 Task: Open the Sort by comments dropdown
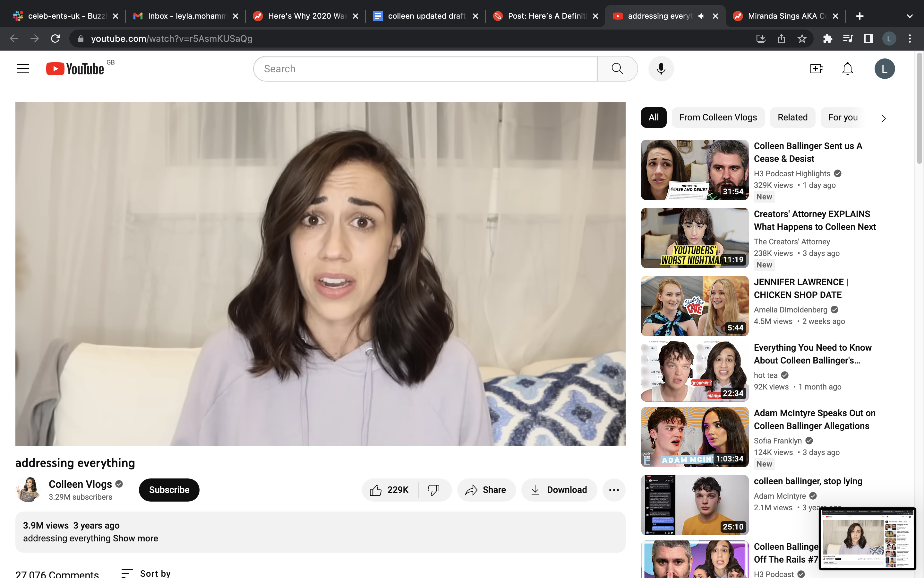[146, 573]
